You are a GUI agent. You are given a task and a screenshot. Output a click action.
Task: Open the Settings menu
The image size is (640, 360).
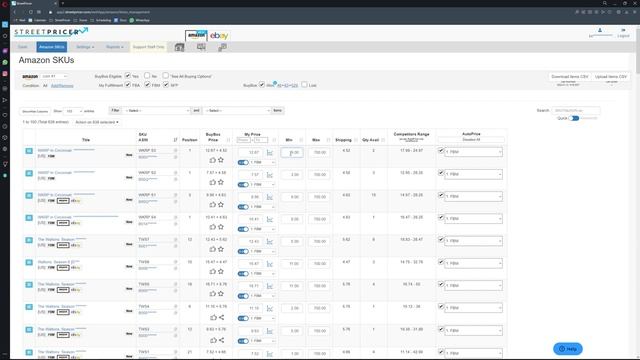tap(85, 47)
